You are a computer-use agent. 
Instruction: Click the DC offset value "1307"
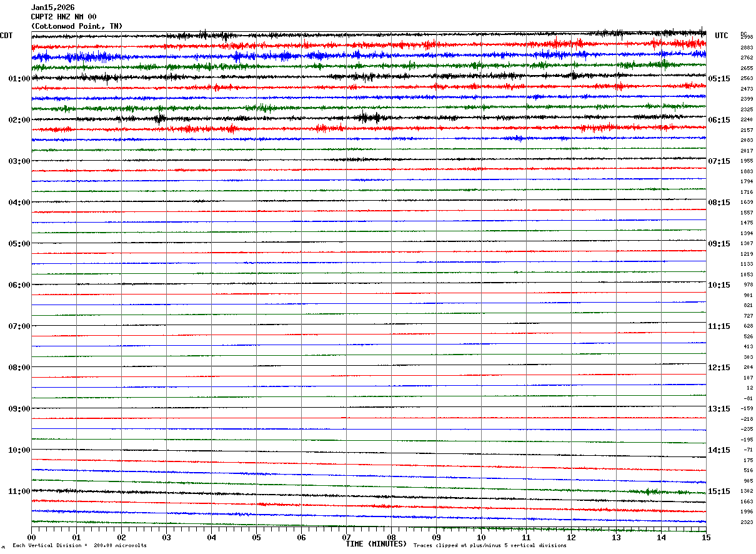pos(747,243)
